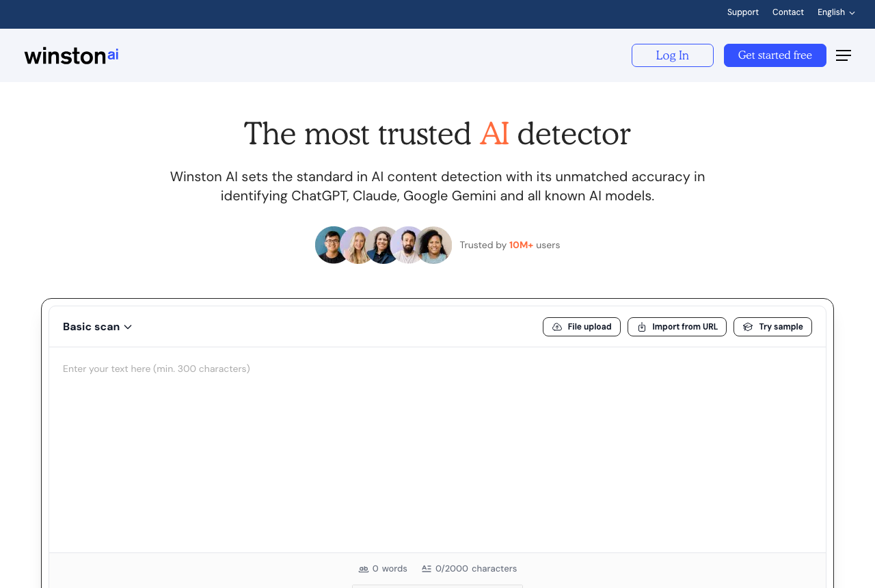The height and width of the screenshot is (588, 875).
Task: Click the Log In button
Action: click(673, 55)
